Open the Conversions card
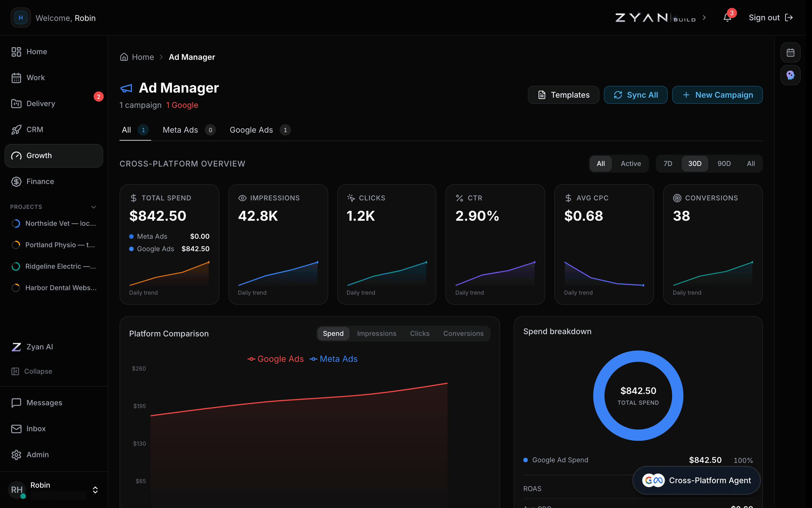 [x=713, y=244]
